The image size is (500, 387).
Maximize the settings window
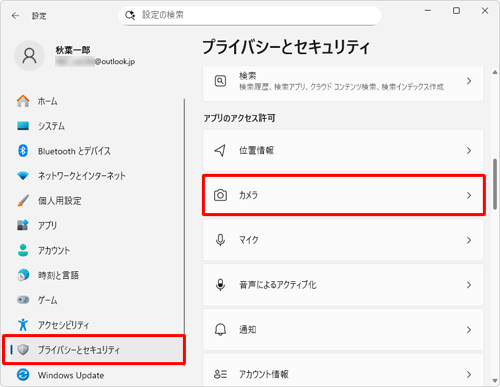tap(456, 11)
